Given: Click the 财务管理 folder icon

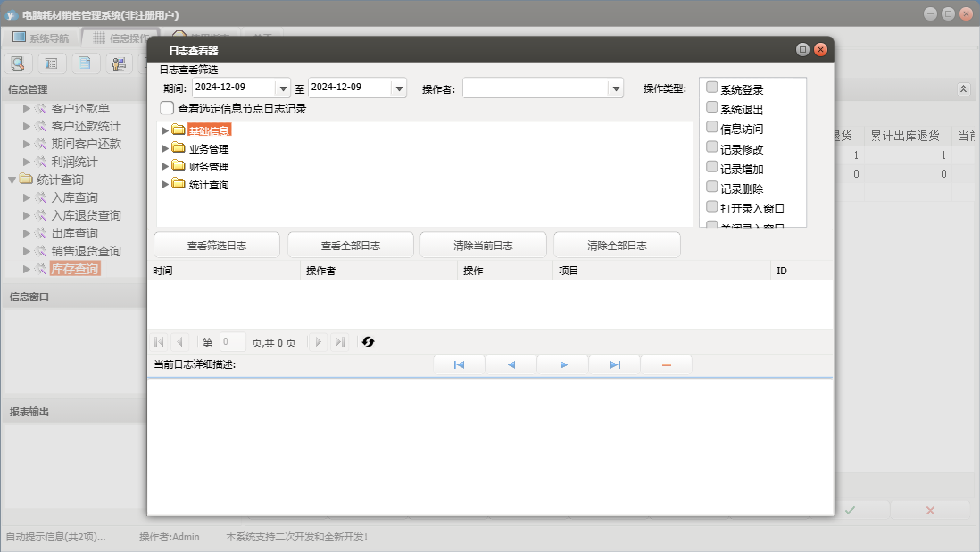Looking at the screenshot, I should 179,166.
